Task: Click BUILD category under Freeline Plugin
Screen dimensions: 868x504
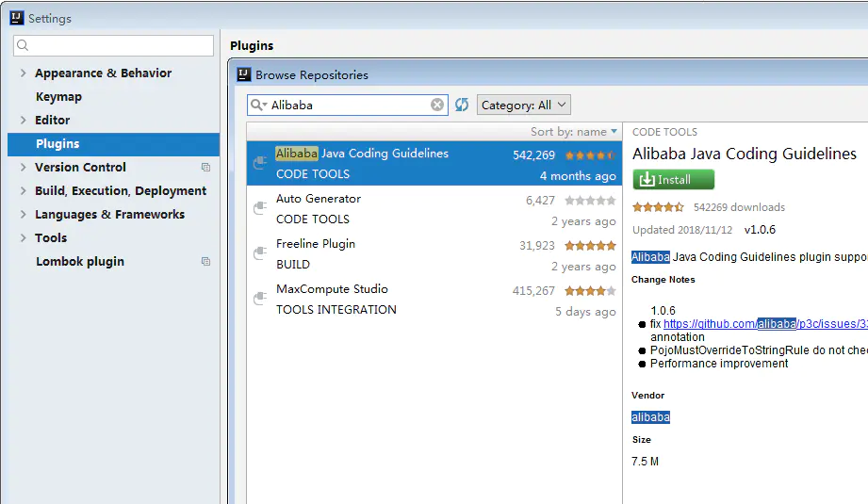Action: [x=293, y=265]
